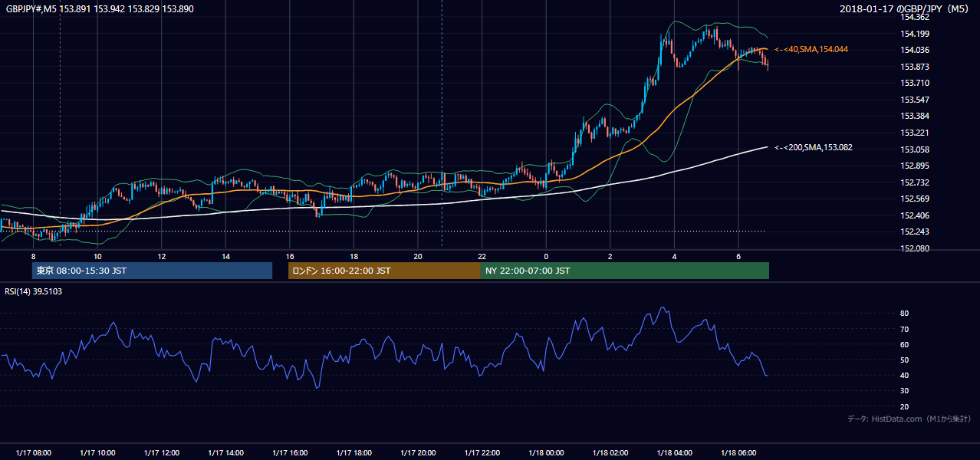This screenshot has width=980, height=460.
Task: Click the bottom time label 1/17 22:00
Action: point(482,452)
